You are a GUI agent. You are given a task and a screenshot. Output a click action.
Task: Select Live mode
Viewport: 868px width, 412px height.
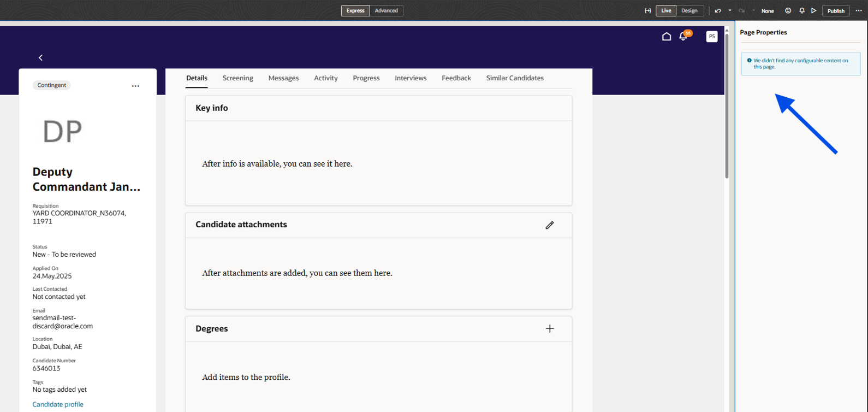tap(666, 10)
